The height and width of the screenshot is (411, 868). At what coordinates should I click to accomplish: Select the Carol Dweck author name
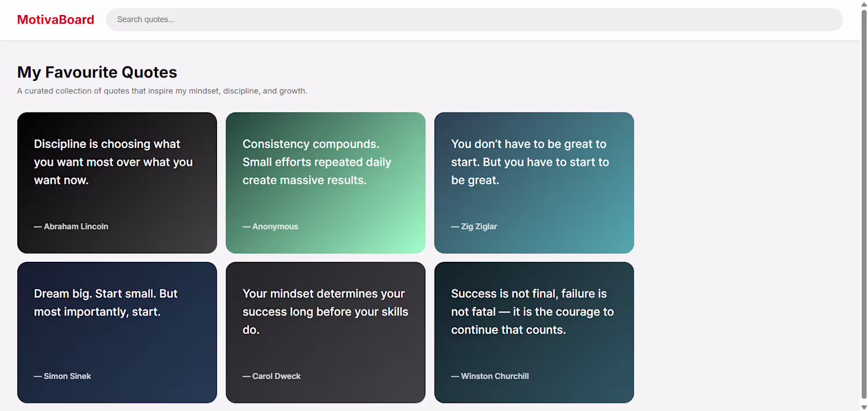point(271,376)
